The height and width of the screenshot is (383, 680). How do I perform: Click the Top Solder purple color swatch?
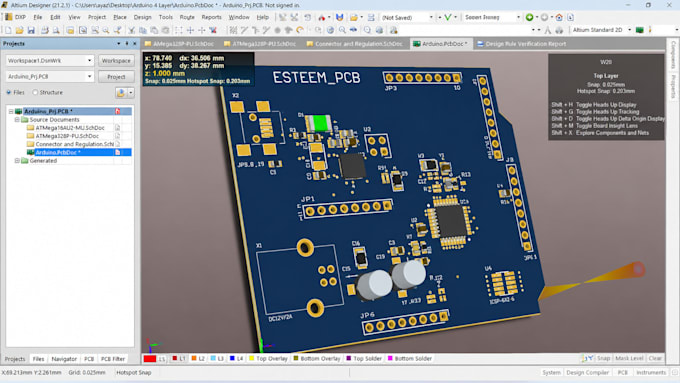point(348,358)
